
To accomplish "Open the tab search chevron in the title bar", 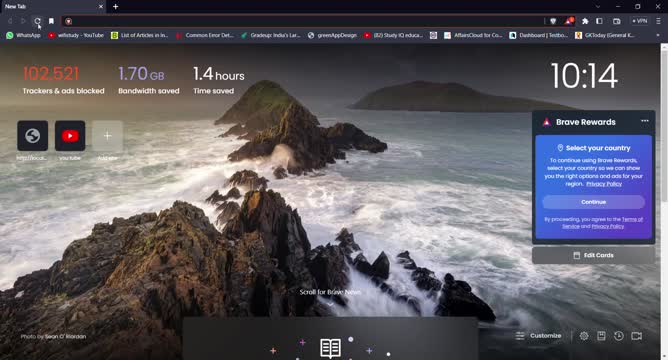I will (598, 6).
